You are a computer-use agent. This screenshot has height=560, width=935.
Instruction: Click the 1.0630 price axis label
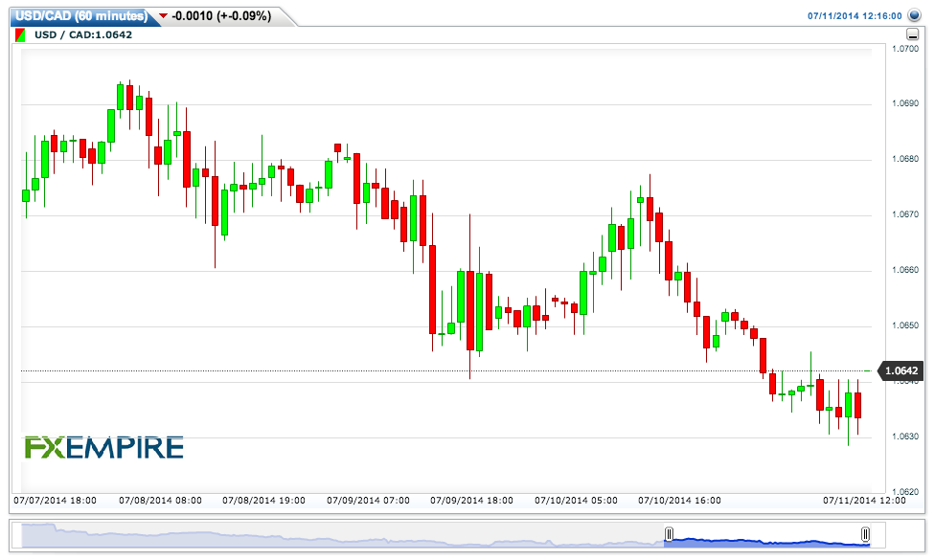905,437
